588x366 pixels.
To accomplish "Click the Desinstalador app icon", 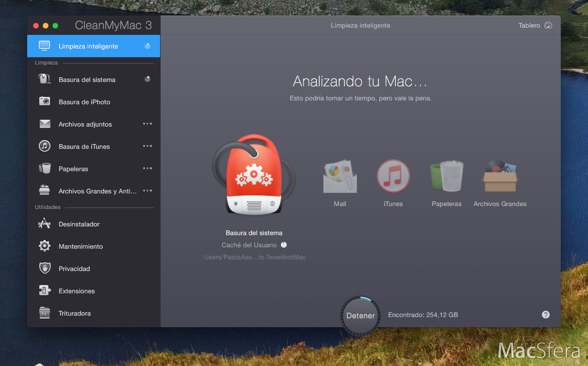I will pos(45,223).
